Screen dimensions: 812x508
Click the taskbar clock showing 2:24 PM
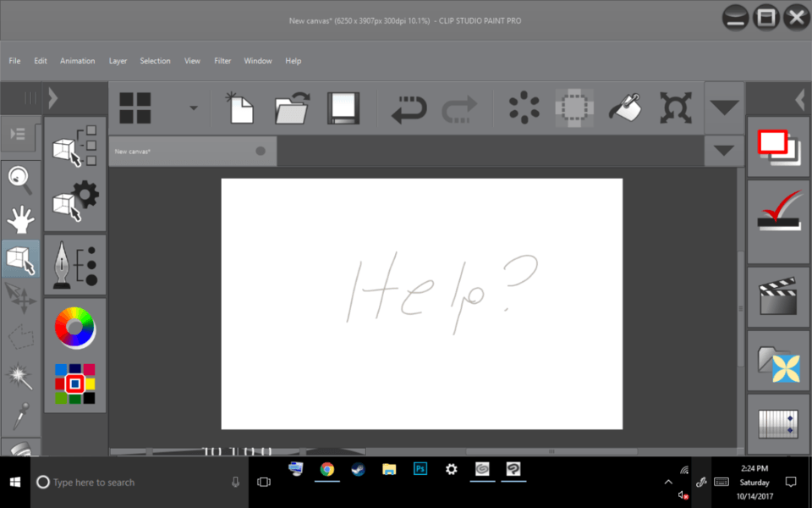tap(754, 482)
